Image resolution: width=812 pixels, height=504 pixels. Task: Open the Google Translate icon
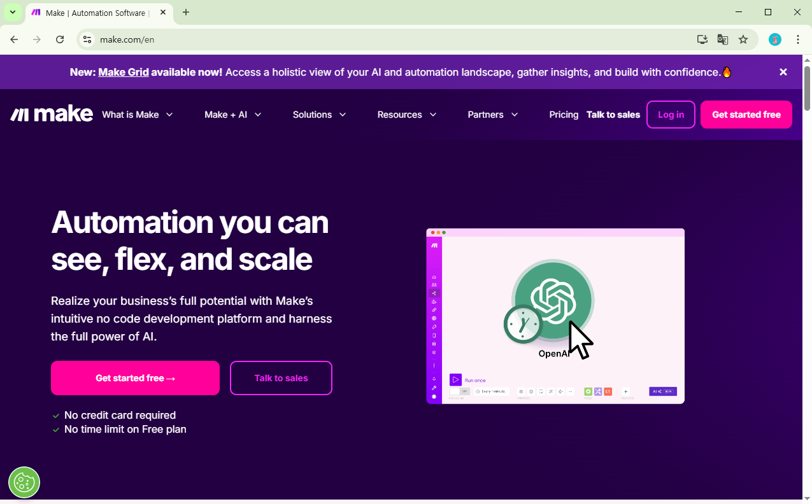coord(723,39)
